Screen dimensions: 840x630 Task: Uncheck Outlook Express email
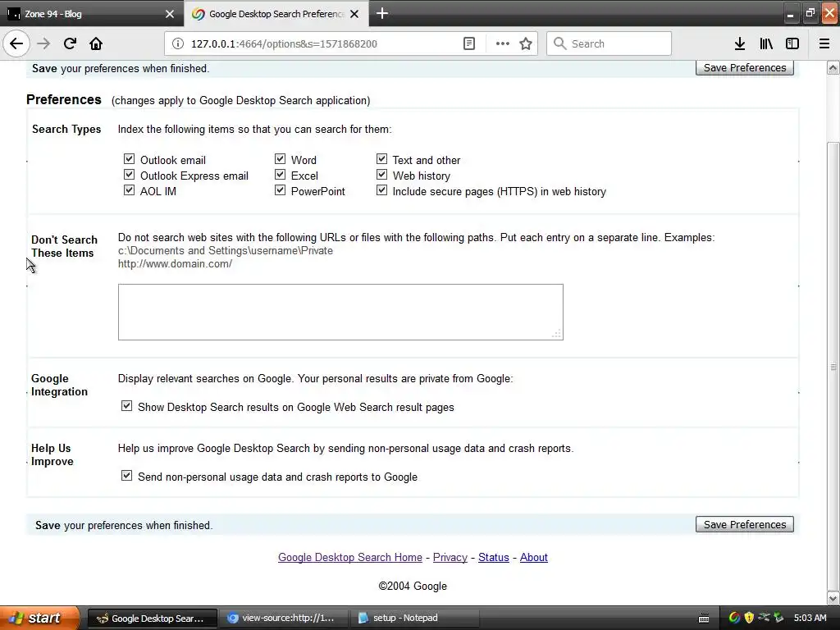coord(129,174)
